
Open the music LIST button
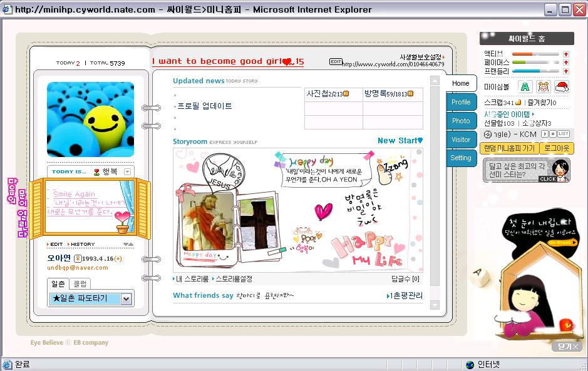[563, 134]
